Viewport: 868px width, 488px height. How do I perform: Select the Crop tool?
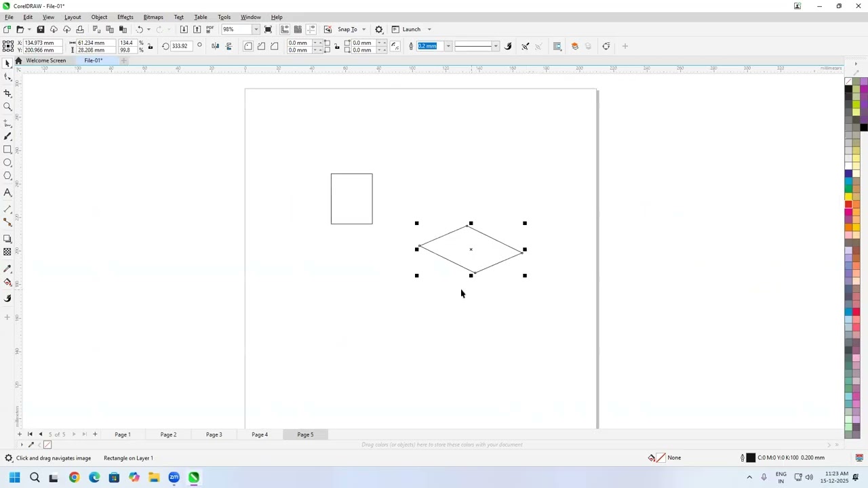point(7,94)
